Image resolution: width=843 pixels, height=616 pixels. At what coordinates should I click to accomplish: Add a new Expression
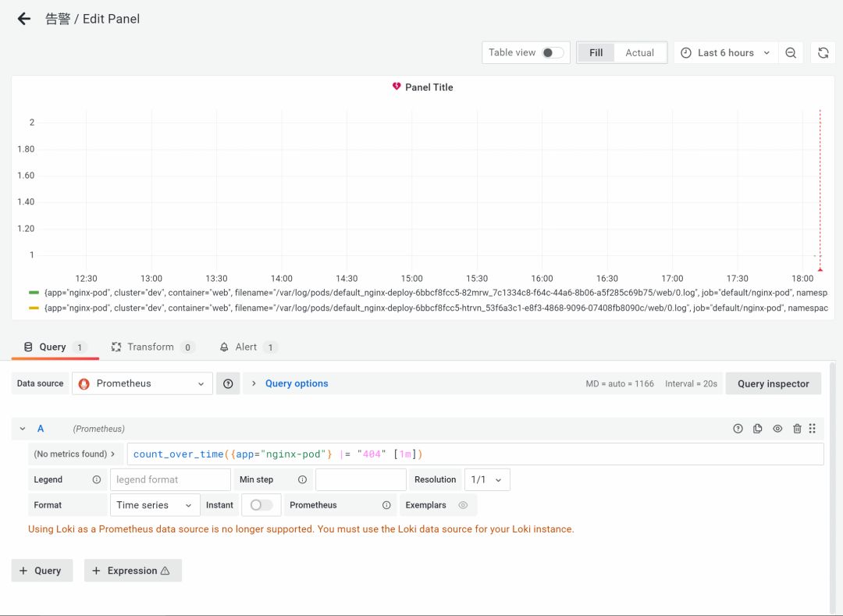point(133,571)
